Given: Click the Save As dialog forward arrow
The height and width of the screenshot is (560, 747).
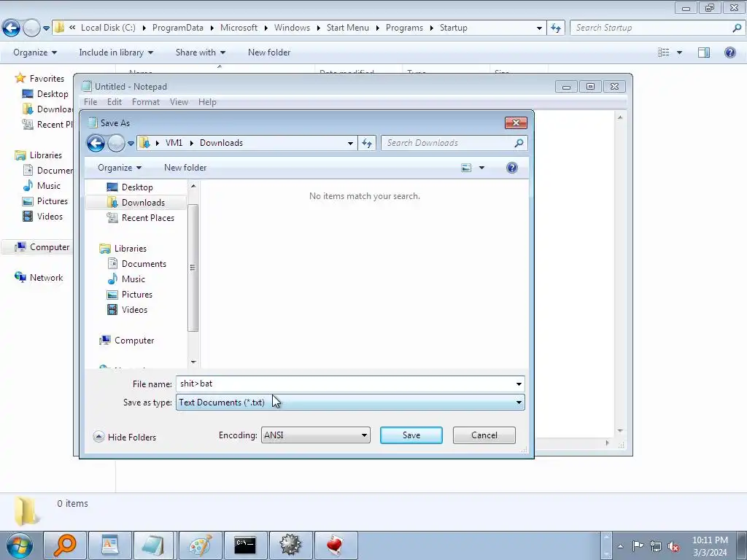Looking at the screenshot, I should click(x=116, y=143).
